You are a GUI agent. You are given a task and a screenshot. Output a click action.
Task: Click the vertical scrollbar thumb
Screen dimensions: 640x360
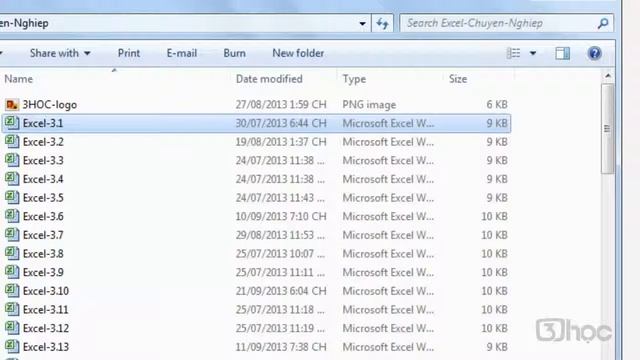pyautogui.click(x=608, y=129)
